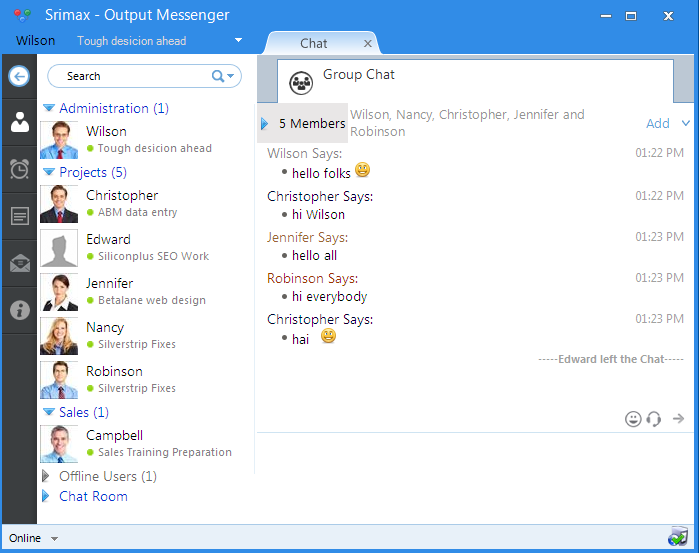Open the notes icon in sidebar
699x553 pixels.
pyautogui.click(x=19, y=216)
